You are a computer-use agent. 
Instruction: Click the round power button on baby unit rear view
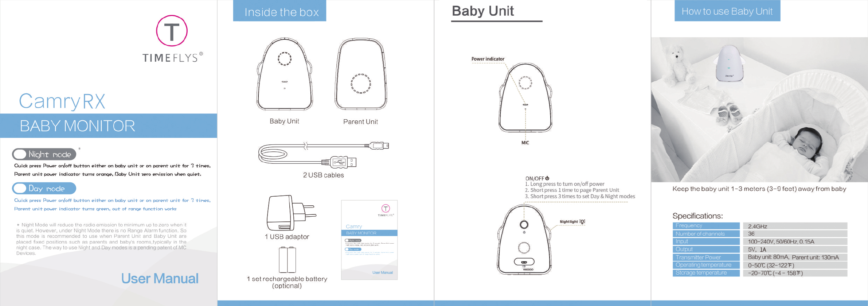point(524,224)
